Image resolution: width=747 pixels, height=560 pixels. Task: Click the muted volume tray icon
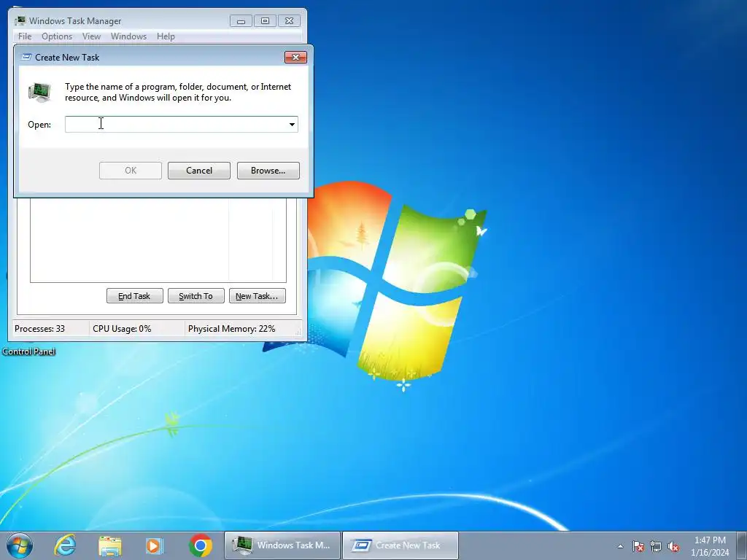pos(673,546)
